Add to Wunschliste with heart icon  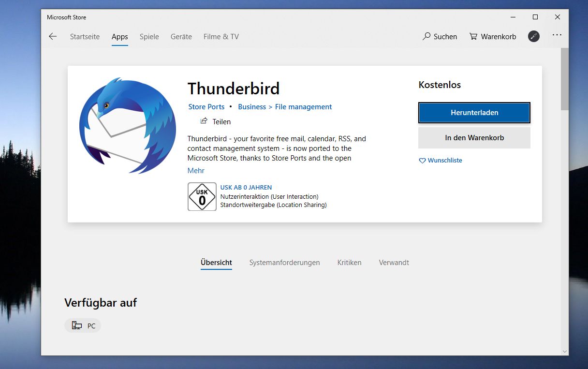point(441,161)
